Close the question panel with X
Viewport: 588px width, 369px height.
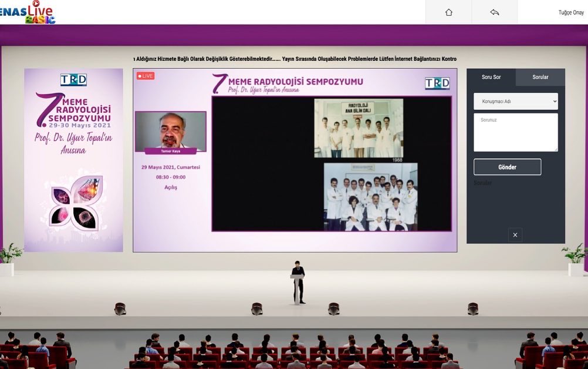515,235
